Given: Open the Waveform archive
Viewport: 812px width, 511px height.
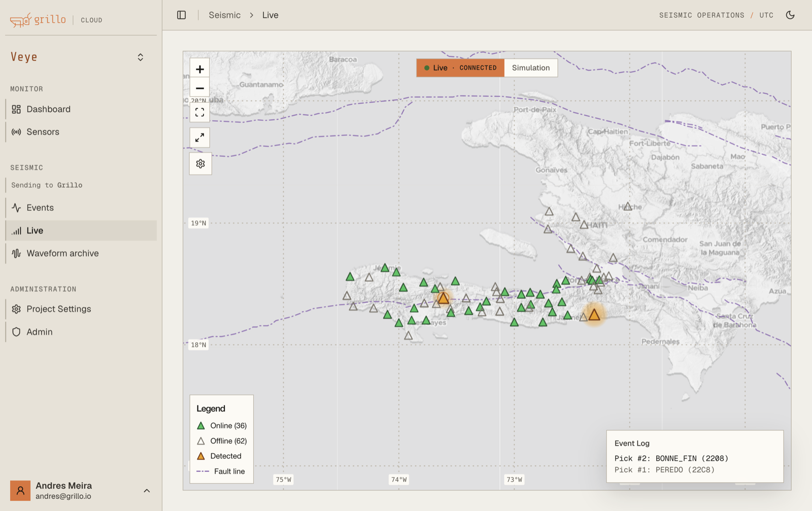Looking at the screenshot, I should point(81,253).
